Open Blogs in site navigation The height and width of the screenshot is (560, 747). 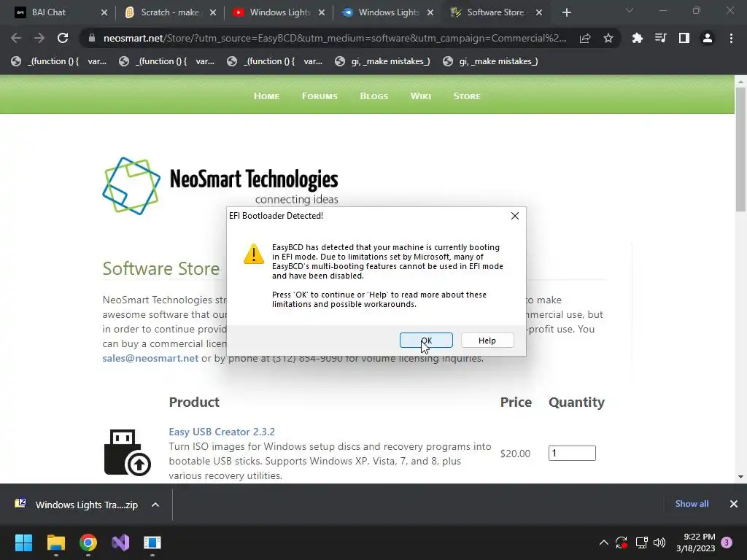(x=374, y=96)
